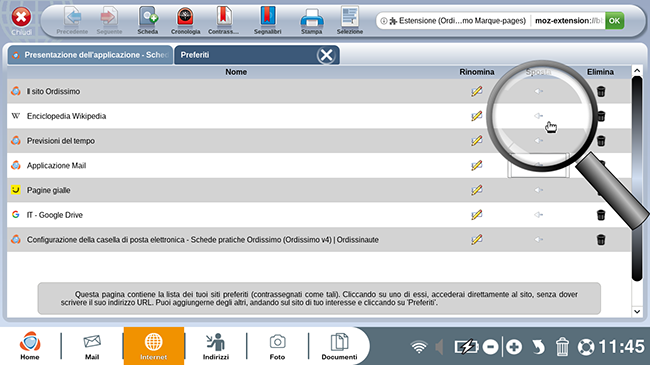Rename Il sito Ordissimo with pencil icon
This screenshot has height=365, width=650.
[477, 91]
